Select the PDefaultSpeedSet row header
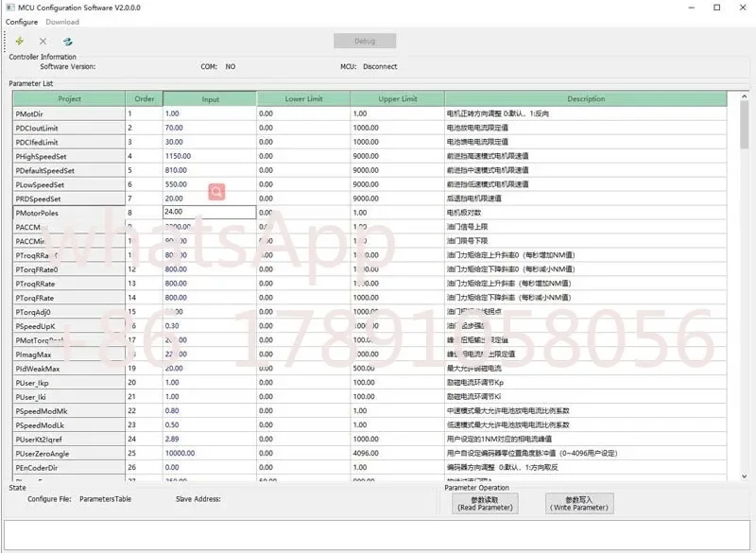Viewport: 756px width, 553px height. coord(69,170)
